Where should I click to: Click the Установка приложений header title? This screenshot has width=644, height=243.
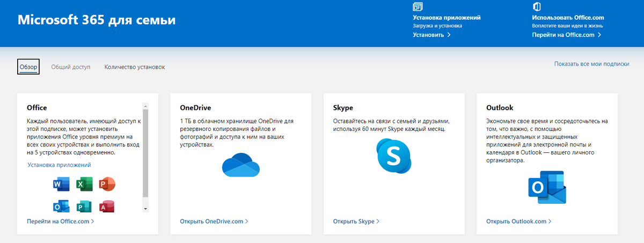(x=447, y=17)
